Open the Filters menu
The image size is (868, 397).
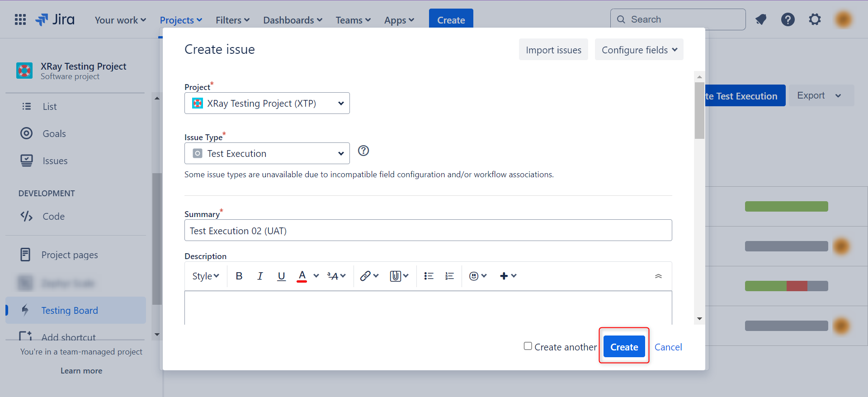click(232, 20)
